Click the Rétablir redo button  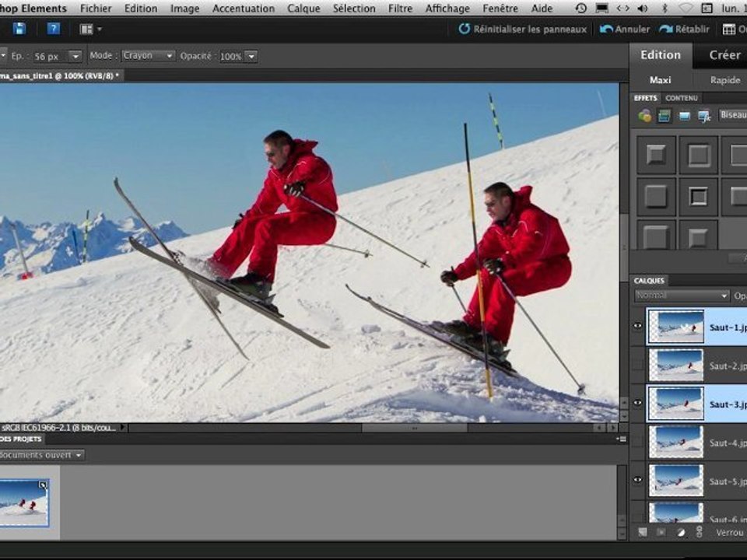click(x=685, y=30)
